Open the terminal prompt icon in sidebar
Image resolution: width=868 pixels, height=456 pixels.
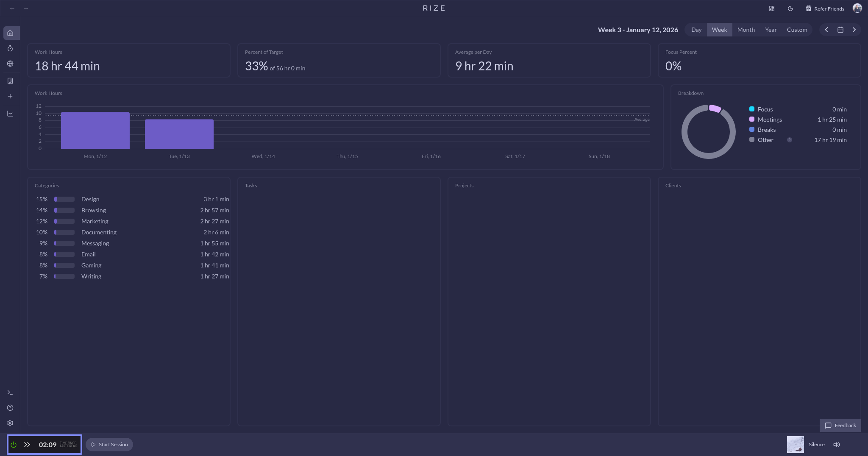[x=10, y=392]
